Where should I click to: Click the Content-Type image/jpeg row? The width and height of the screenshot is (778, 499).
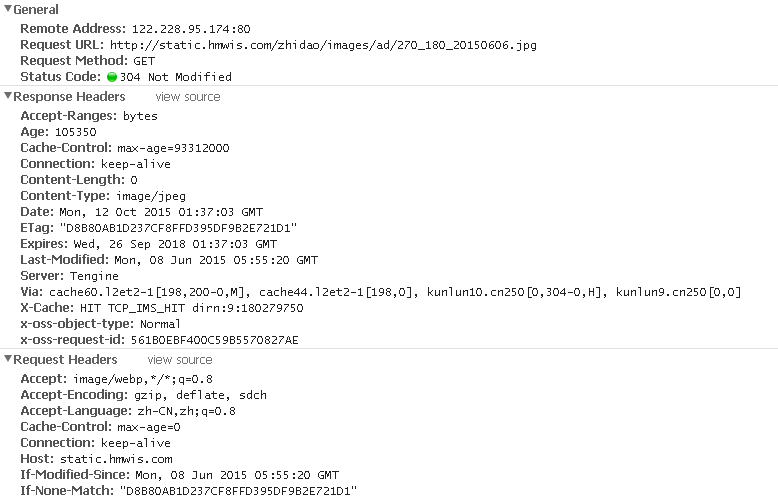point(89,196)
